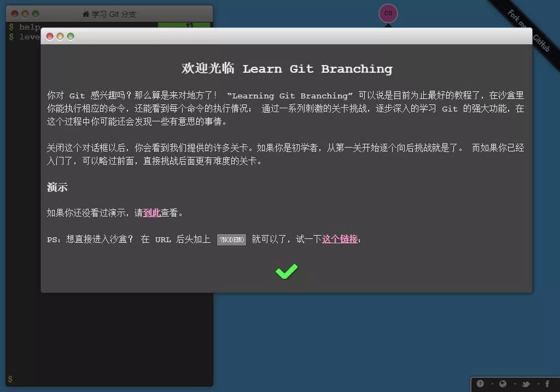
Task: Confirm the welcome dialog with green checkmark
Action: click(x=287, y=272)
